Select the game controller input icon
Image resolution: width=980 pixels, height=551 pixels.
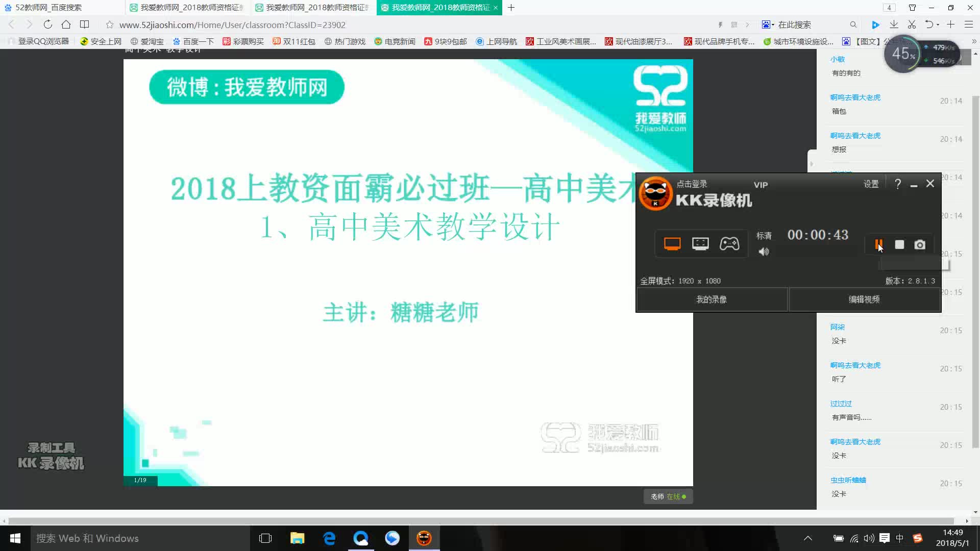[729, 243]
